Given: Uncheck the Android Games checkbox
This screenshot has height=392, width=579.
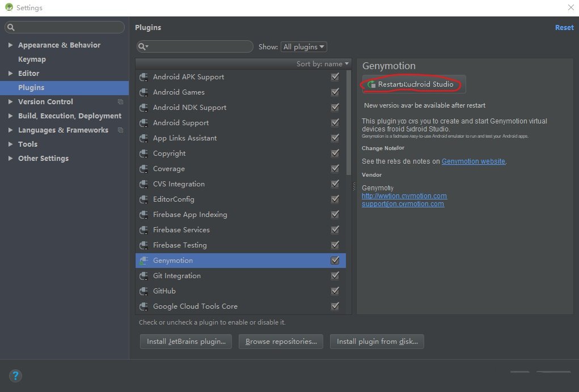Looking at the screenshot, I should pos(335,92).
